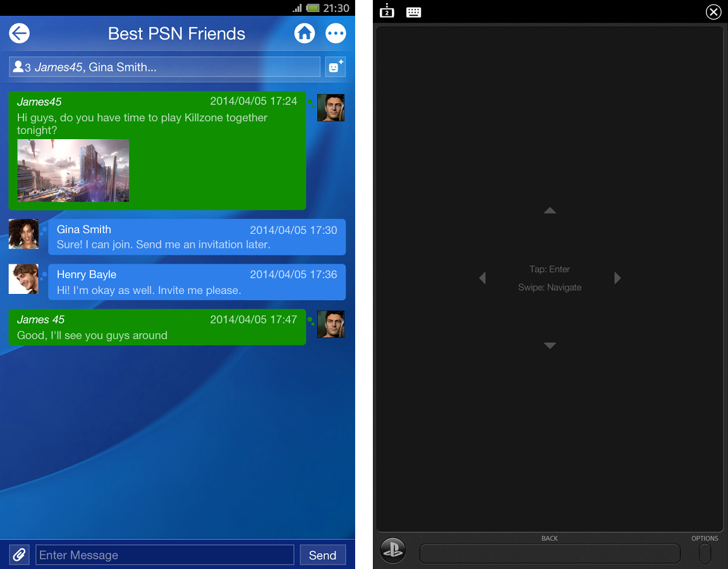Tap the left navigation arrow
This screenshot has width=728, height=569.
click(482, 278)
